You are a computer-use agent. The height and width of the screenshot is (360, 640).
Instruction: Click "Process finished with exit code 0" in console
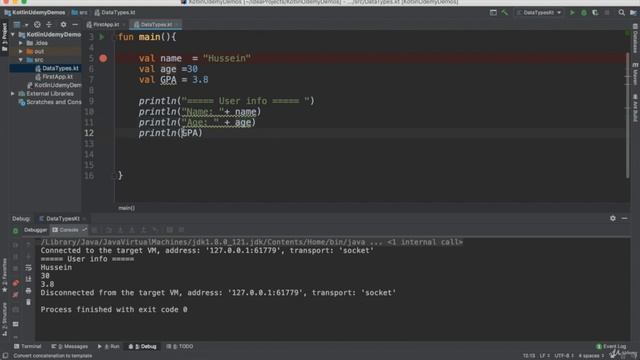coord(114,310)
